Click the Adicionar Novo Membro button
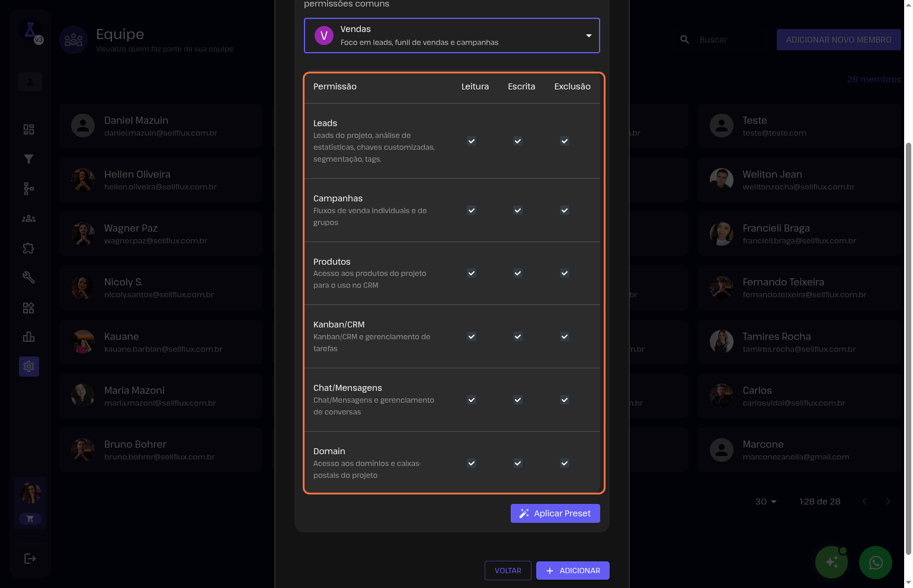This screenshot has width=913, height=588. point(838,40)
